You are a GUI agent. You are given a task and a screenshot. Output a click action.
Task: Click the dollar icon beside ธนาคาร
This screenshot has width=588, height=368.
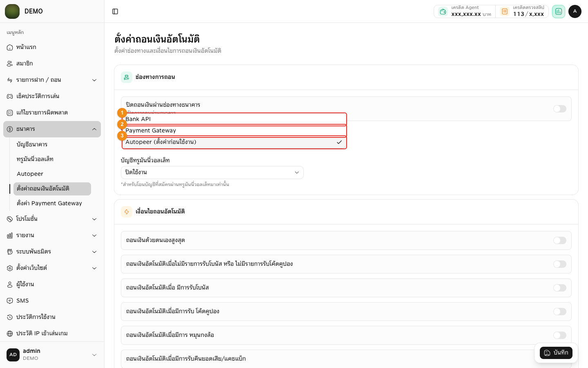(10, 129)
